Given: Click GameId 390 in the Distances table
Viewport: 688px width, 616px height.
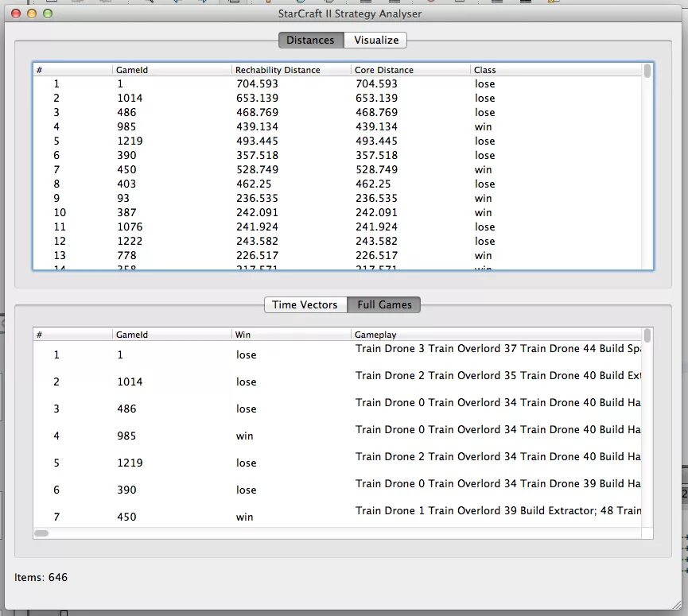Looking at the screenshot, I should point(126,155).
